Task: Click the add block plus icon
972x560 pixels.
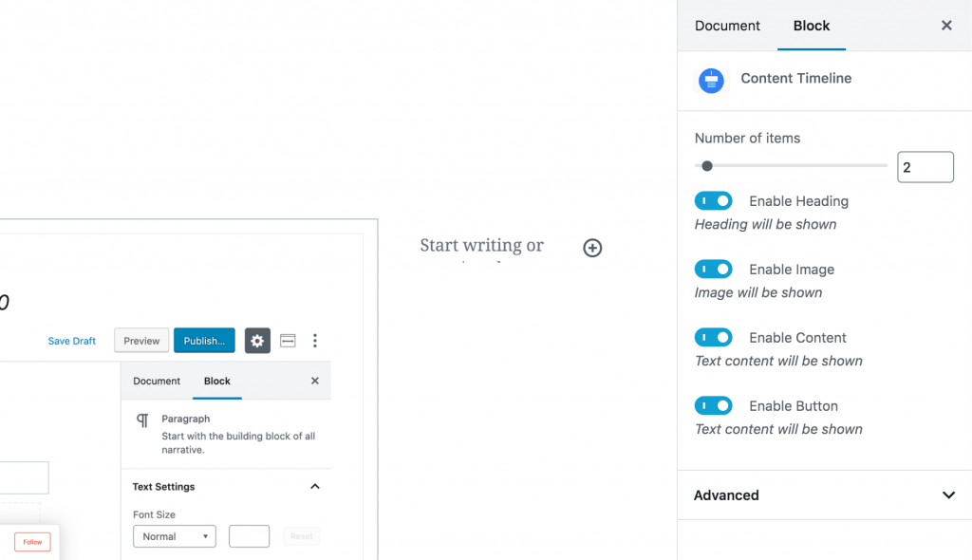Action: (x=592, y=248)
